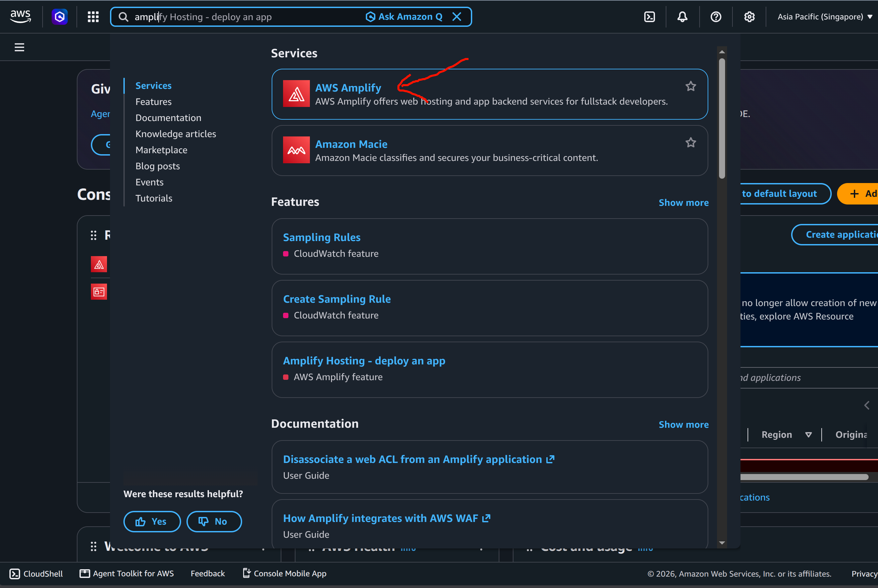Open the Create Sampling Rule feature
Image resolution: width=878 pixels, height=588 pixels.
(x=337, y=299)
